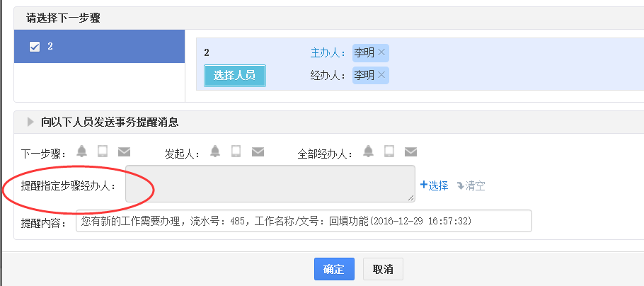
Task: Toggle bell reminder icon for 发起人
Action: [x=215, y=151]
